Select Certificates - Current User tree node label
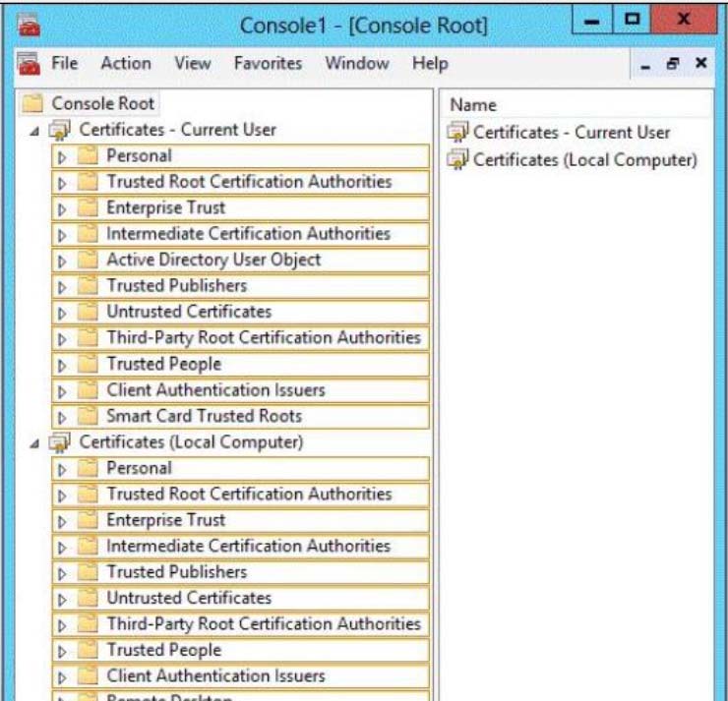 pyautogui.click(x=177, y=130)
